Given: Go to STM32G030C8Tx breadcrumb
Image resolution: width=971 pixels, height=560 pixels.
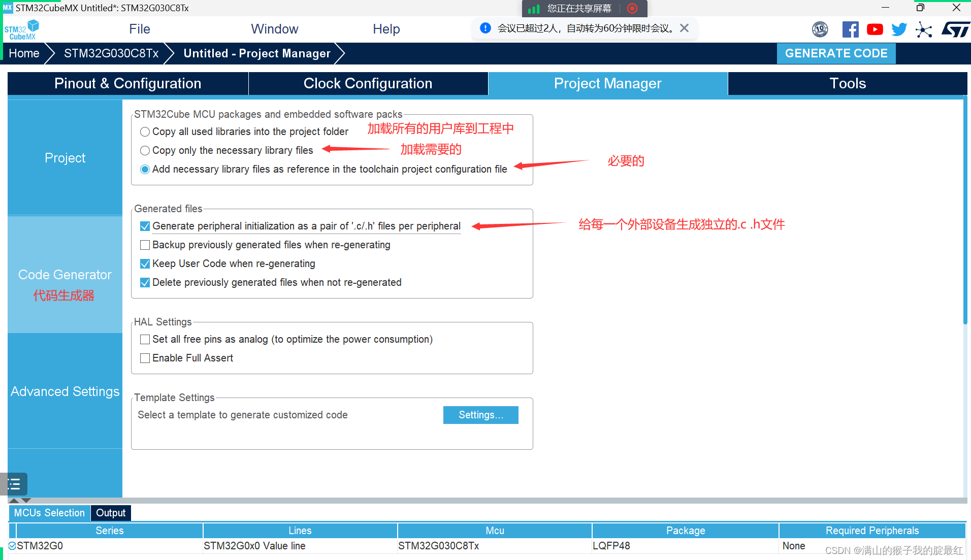Looking at the screenshot, I should click(x=111, y=53).
